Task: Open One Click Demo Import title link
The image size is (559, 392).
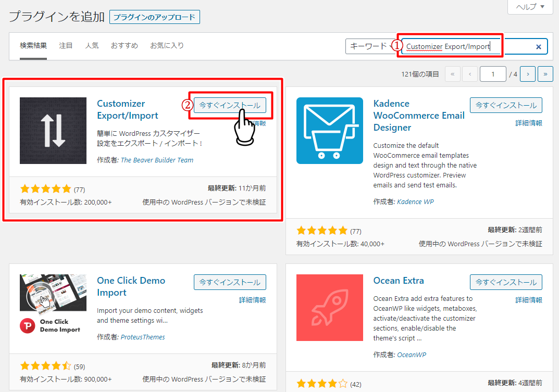Action: 131,286
